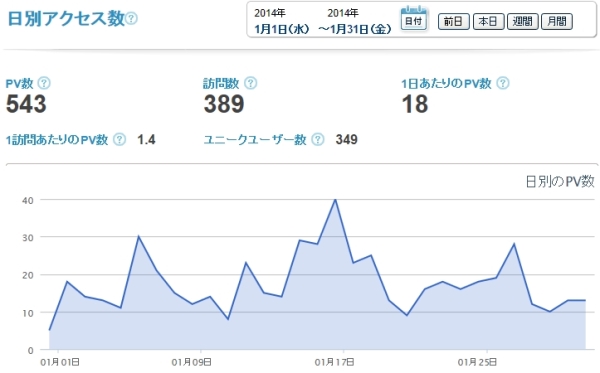The height and width of the screenshot is (373, 600).
Task: Click the PV count value 543
Action: 26,104
